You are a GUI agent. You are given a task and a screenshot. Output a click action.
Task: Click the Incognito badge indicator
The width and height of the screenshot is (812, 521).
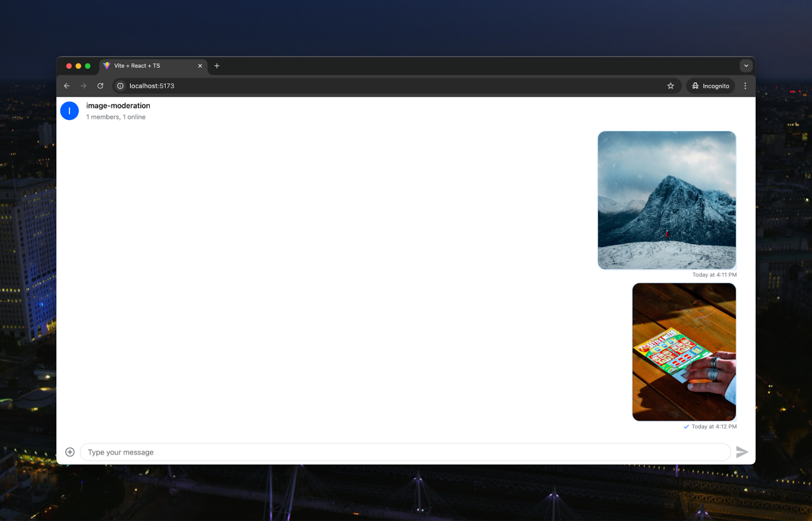coord(710,86)
